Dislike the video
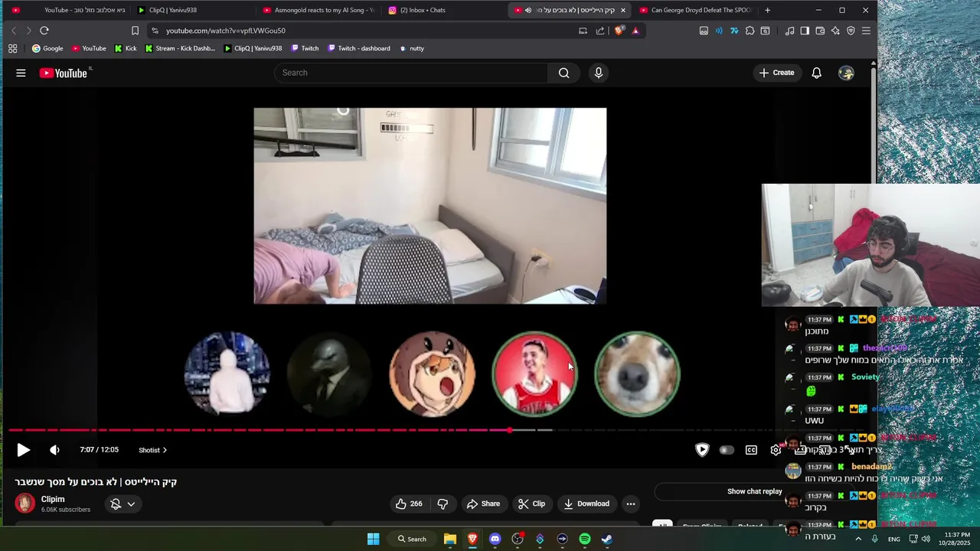Screen dimensions: 980x551 [443, 504]
